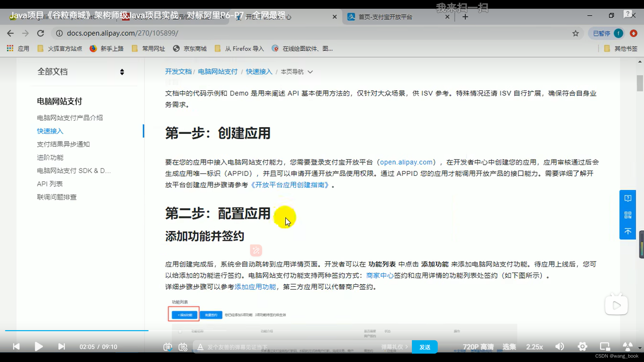
Task: Open 新手上路 bookmark
Action: [107, 49]
